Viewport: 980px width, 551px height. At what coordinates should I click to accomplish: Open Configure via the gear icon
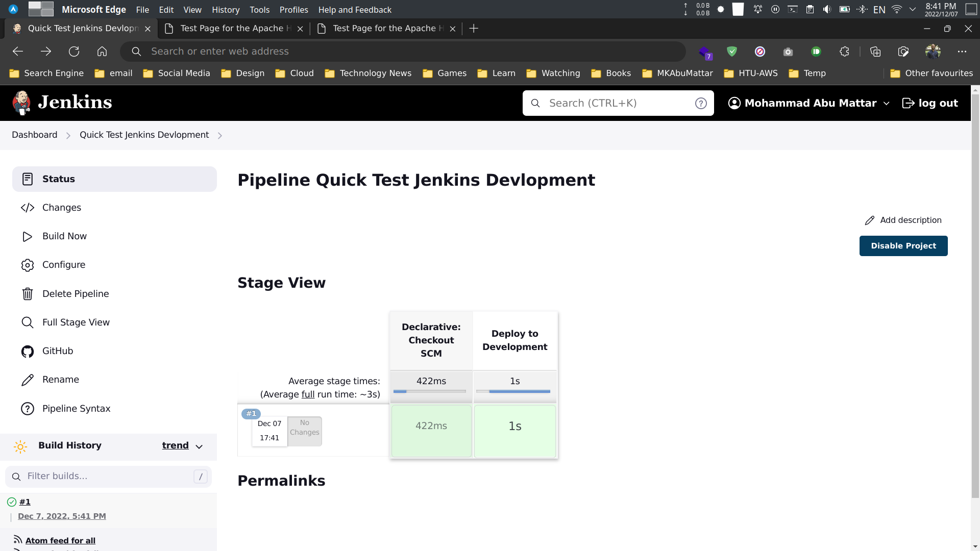27,265
